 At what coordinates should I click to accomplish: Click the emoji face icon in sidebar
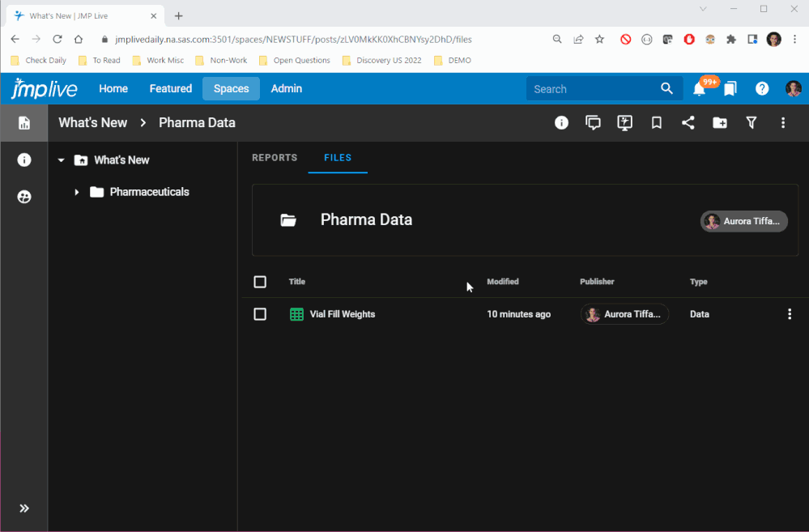click(x=24, y=197)
